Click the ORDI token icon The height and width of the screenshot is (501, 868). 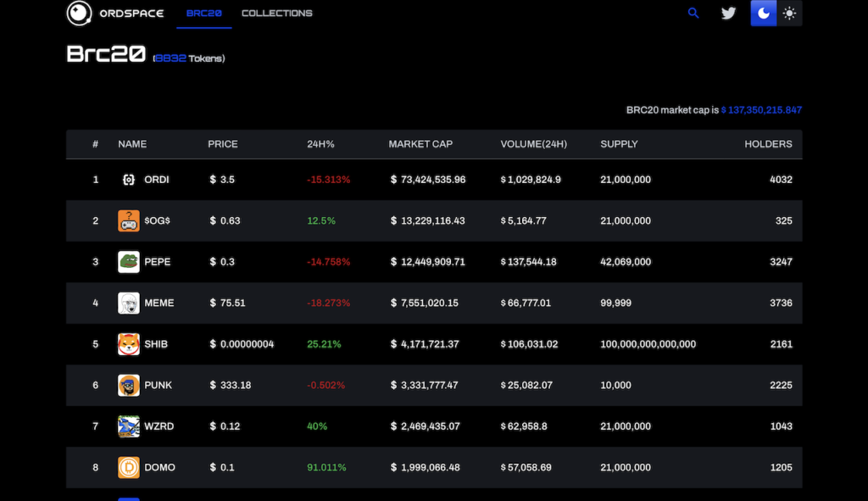(129, 180)
